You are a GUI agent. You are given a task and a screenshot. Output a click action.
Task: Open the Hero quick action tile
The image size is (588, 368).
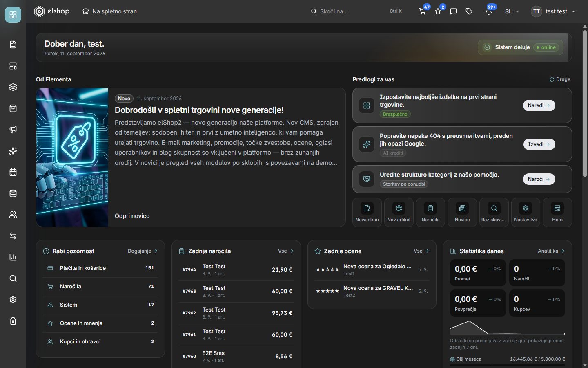tap(557, 212)
